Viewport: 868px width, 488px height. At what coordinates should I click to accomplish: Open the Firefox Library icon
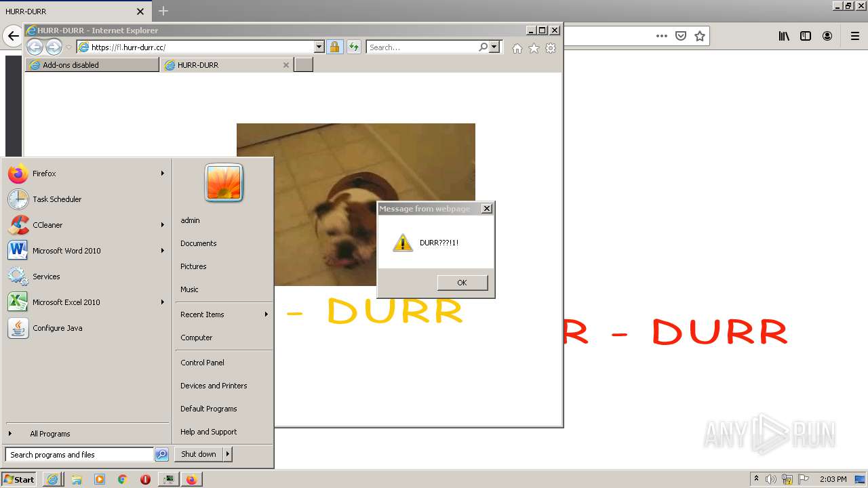click(x=784, y=36)
